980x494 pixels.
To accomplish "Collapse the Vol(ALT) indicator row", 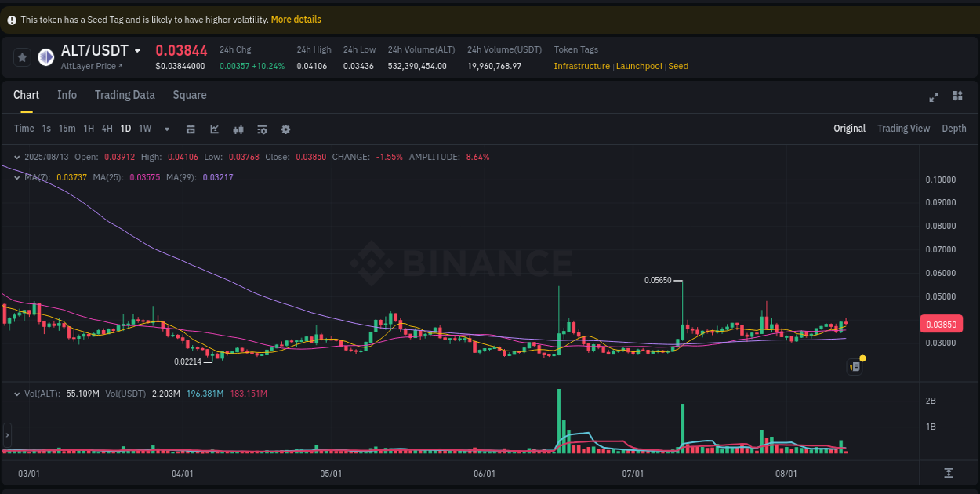I will tap(16, 393).
